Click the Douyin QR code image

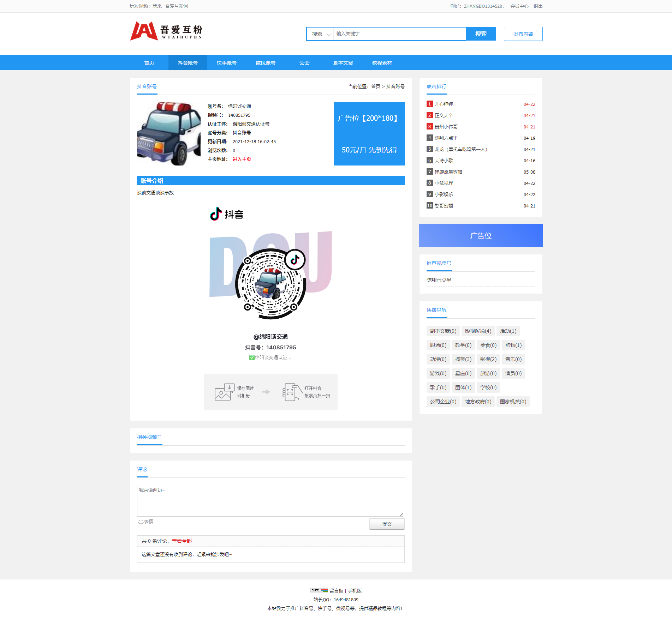(x=271, y=284)
